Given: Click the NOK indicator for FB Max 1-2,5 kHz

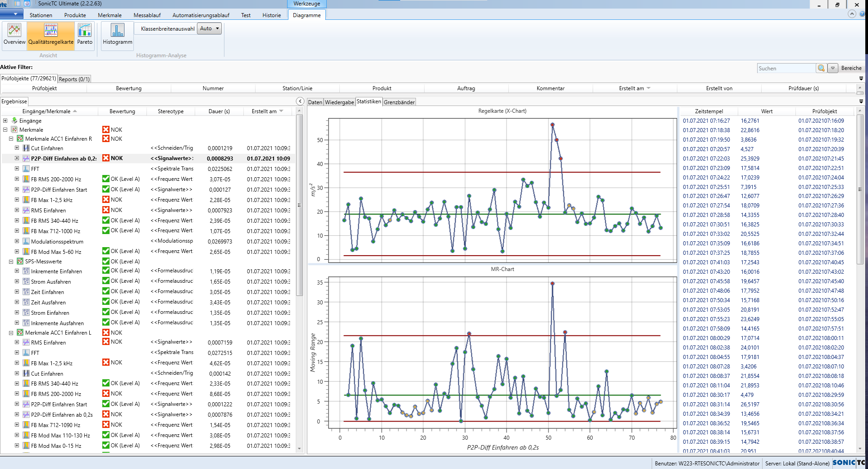Looking at the screenshot, I should 105,200.
